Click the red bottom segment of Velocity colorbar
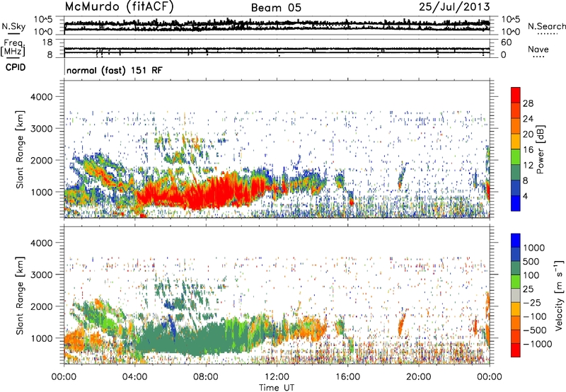 coord(516,350)
